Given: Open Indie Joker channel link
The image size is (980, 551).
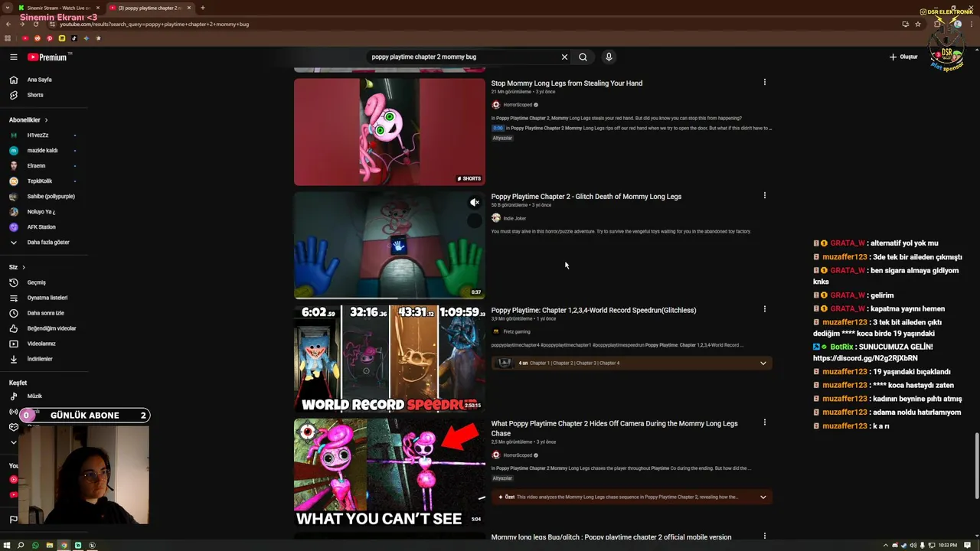Looking at the screenshot, I should click(514, 218).
